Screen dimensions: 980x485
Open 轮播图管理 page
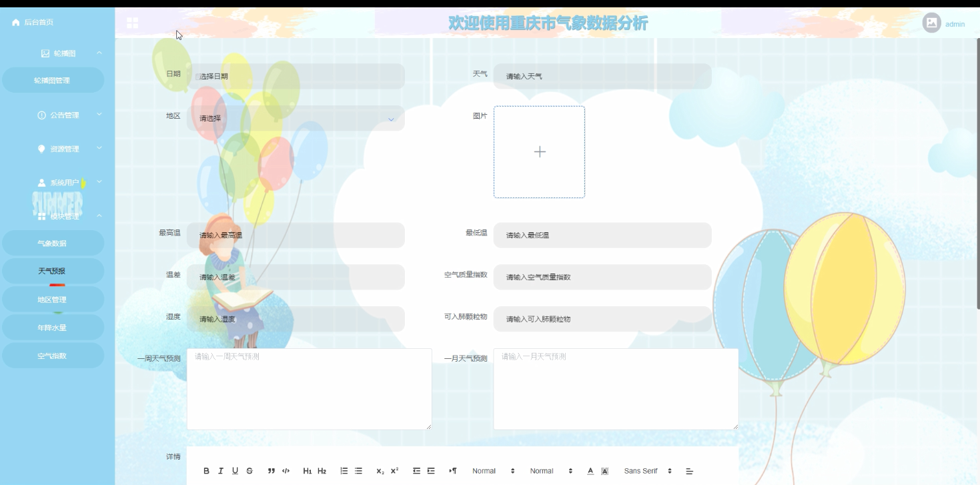53,80
